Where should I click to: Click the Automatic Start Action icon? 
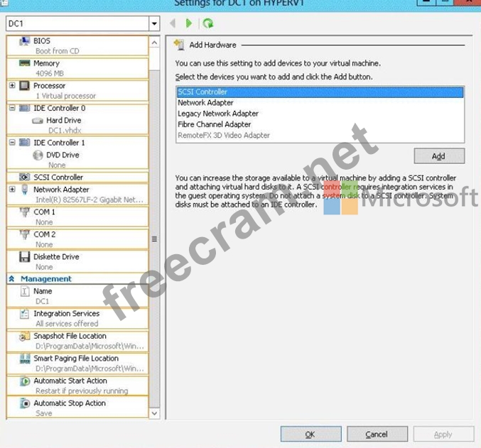click(x=25, y=381)
